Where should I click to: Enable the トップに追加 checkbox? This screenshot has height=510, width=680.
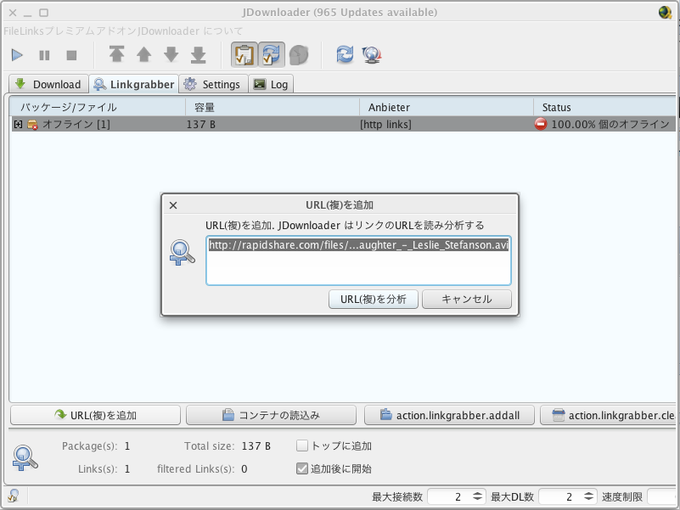point(302,445)
